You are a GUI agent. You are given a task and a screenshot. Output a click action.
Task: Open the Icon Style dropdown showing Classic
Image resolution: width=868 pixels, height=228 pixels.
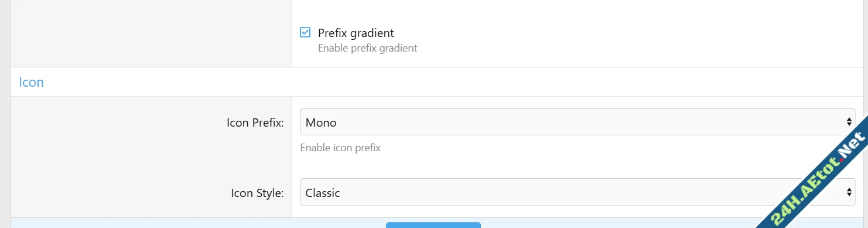(577, 192)
